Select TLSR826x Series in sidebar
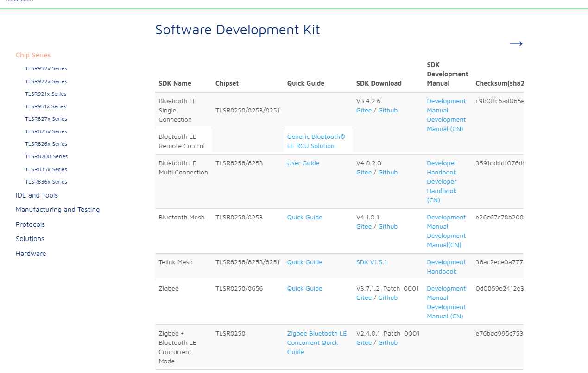 (x=46, y=144)
